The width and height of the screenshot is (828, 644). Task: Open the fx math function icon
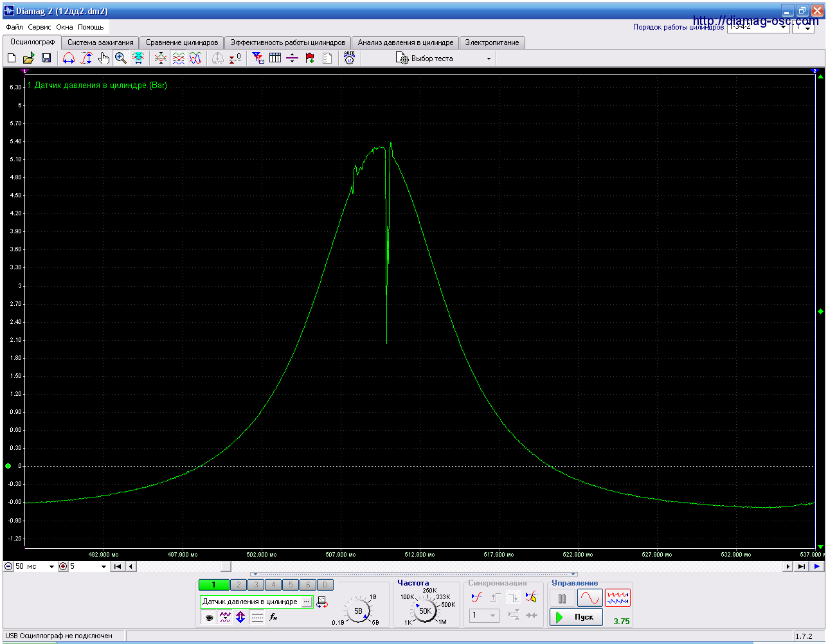click(273, 617)
